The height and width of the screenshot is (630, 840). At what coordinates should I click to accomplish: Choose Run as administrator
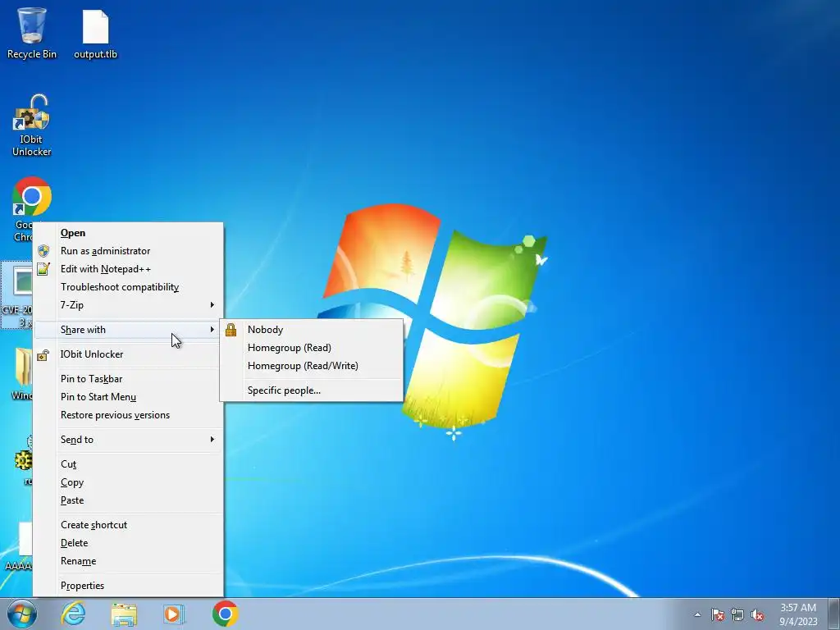(129, 251)
